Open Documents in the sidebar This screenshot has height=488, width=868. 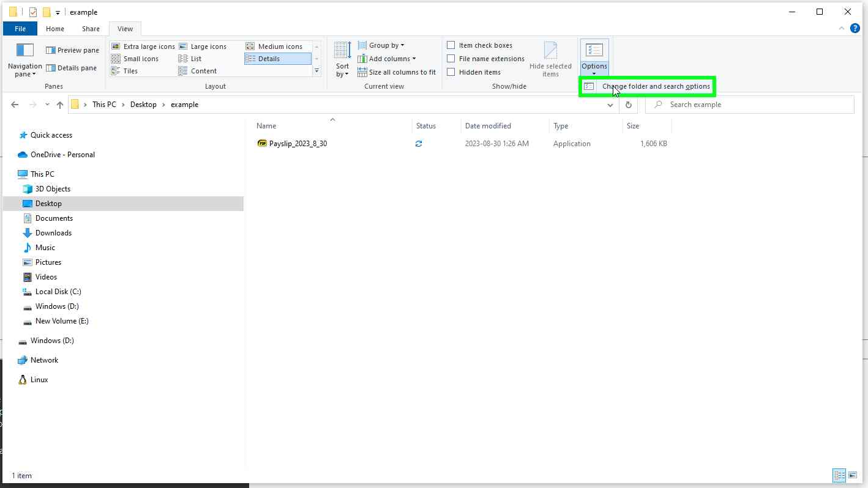(54, 218)
